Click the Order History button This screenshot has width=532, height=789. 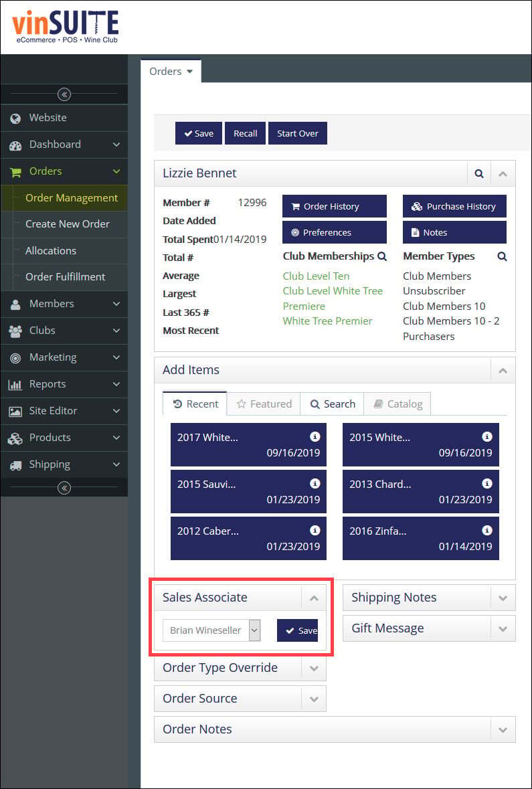(x=334, y=206)
